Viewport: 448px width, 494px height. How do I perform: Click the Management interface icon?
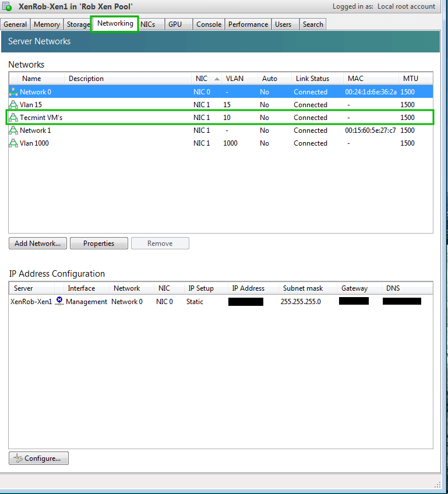click(x=59, y=301)
